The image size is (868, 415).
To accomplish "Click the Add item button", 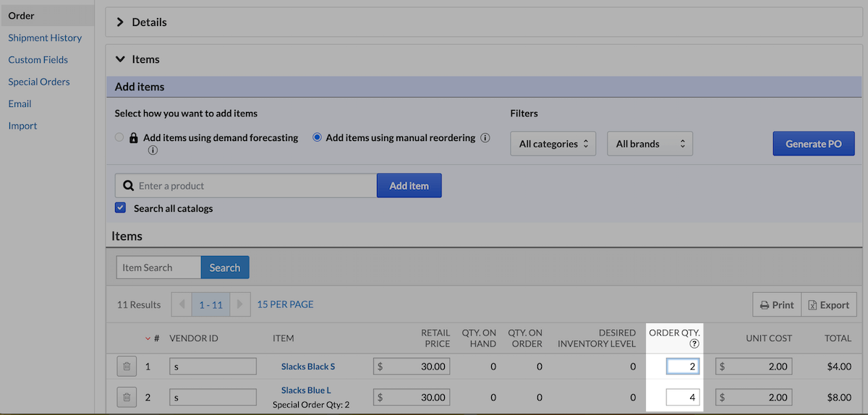I will point(409,186).
